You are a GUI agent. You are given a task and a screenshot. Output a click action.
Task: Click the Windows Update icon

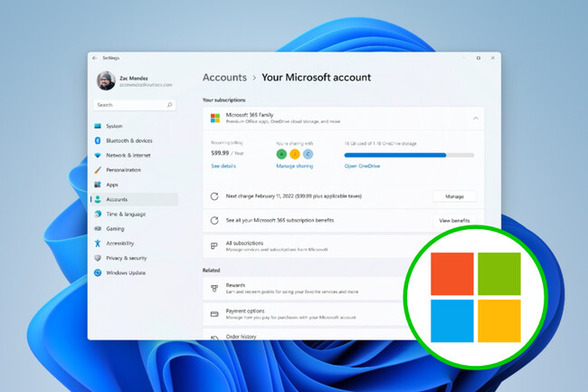click(97, 272)
